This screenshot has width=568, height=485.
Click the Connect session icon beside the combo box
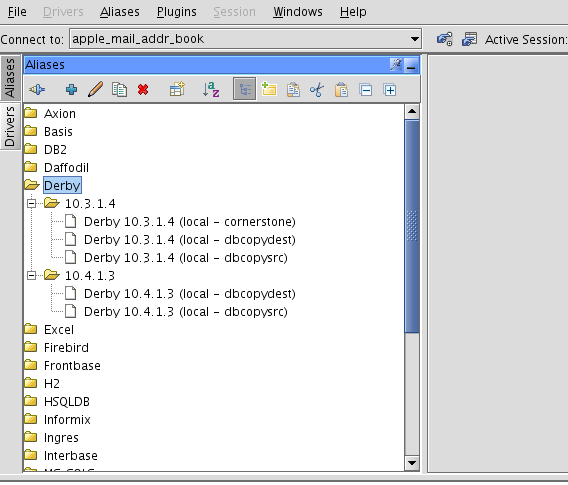point(444,39)
